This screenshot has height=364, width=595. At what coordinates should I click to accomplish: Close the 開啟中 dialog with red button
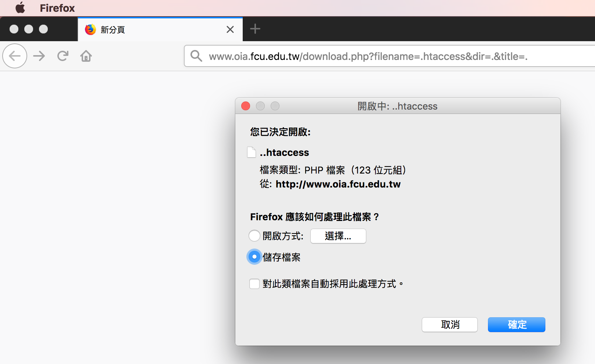246,106
